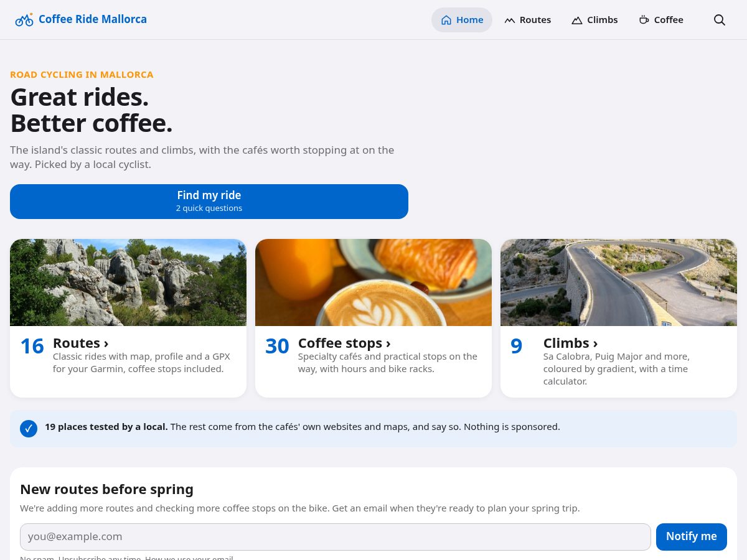Viewport: 747px width, 560px height.
Task: Click the 16 routes count
Action: [32, 346]
